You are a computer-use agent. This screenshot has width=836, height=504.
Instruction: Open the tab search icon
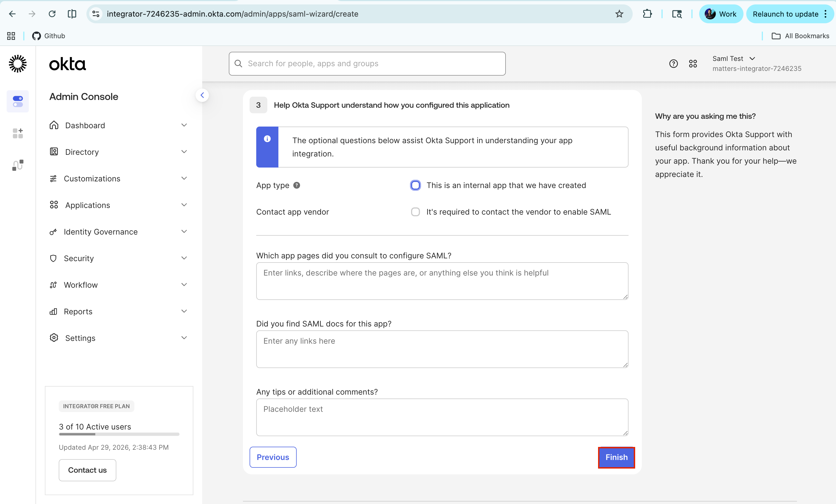tap(677, 14)
